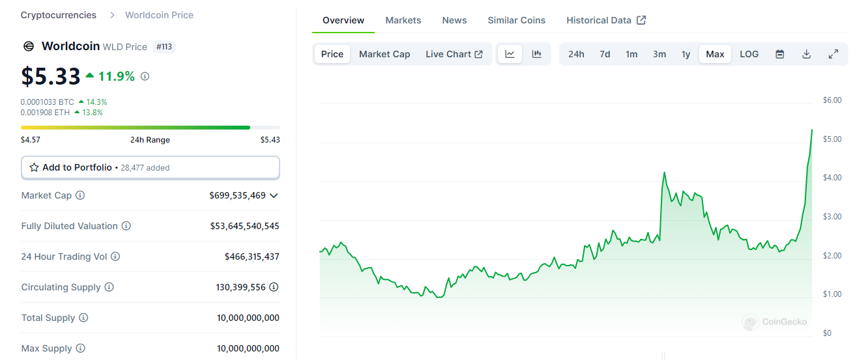Open the Similar Coins tab
The image size is (868, 360).
point(516,20)
